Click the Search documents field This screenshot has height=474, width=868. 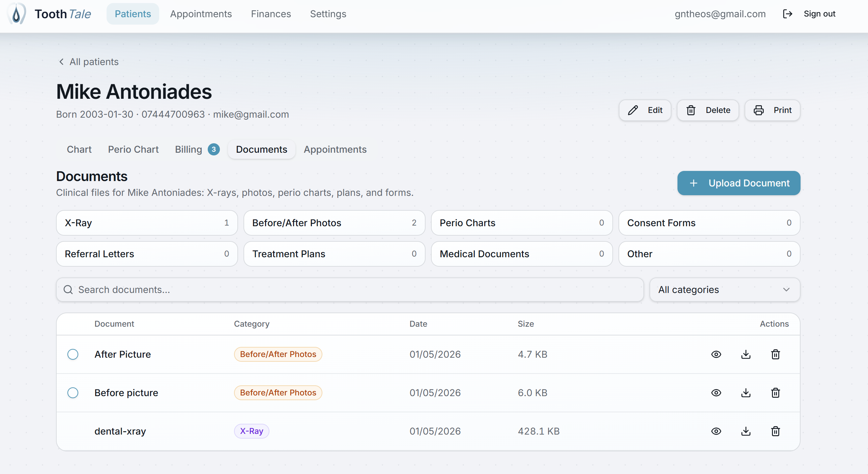[x=350, y=290]
